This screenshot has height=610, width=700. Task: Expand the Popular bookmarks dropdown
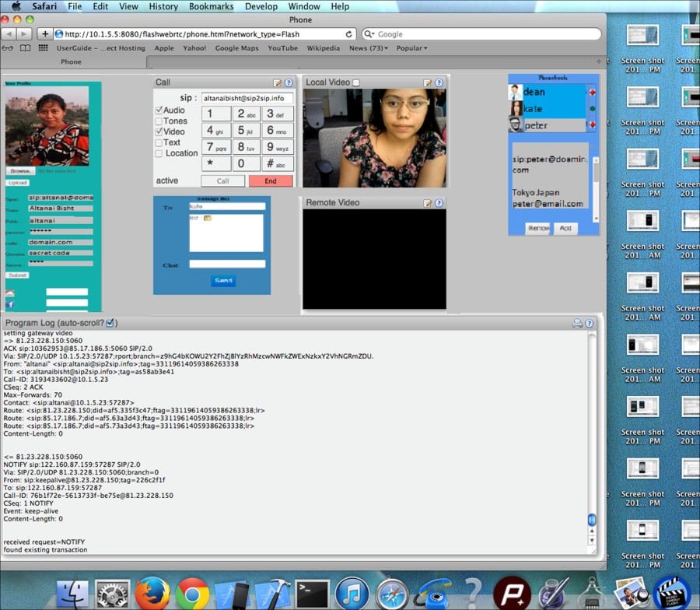tap(411, 48)
